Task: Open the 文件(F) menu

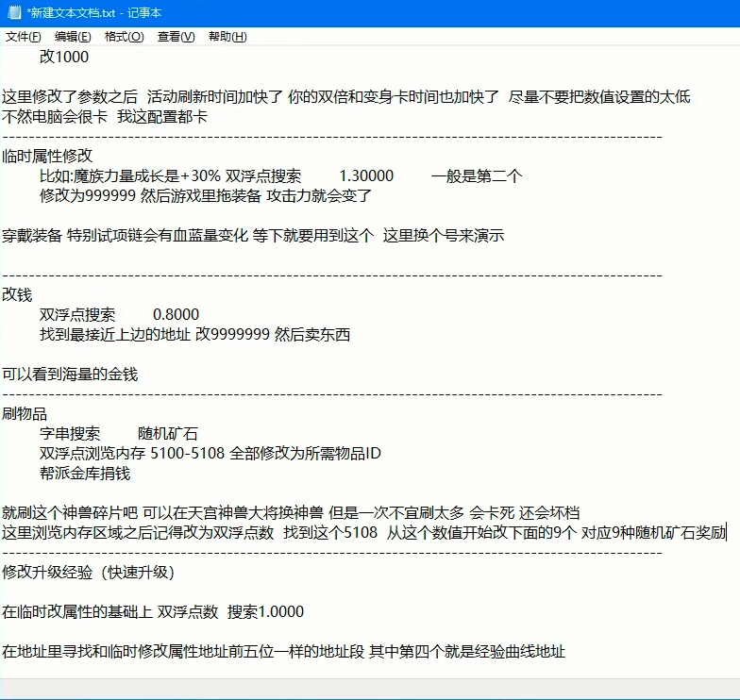Action: click(24, 37)
